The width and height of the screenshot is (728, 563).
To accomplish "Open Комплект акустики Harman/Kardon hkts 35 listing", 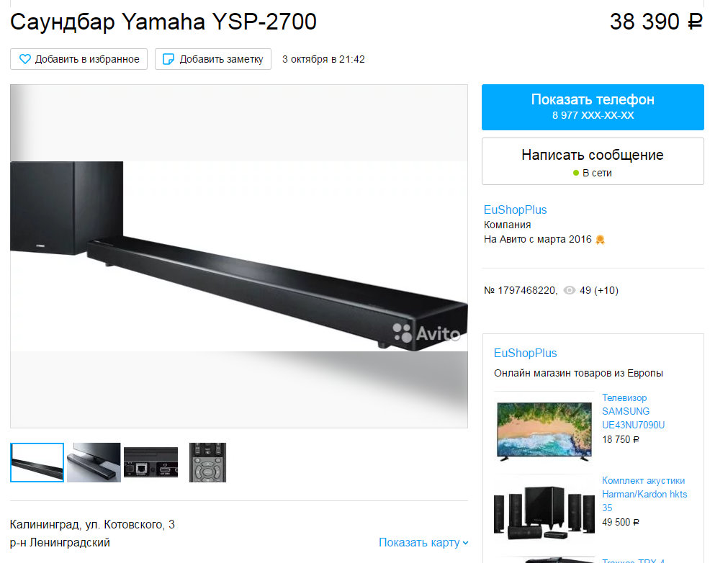I will click(x=644, y=494).
